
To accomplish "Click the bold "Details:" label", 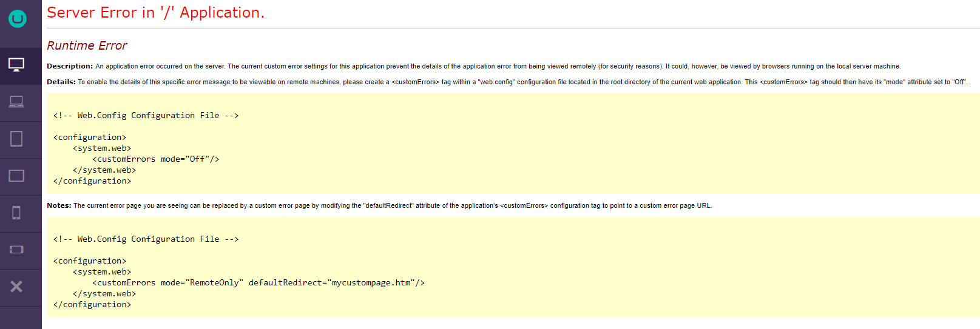I will tap(61, 82).
